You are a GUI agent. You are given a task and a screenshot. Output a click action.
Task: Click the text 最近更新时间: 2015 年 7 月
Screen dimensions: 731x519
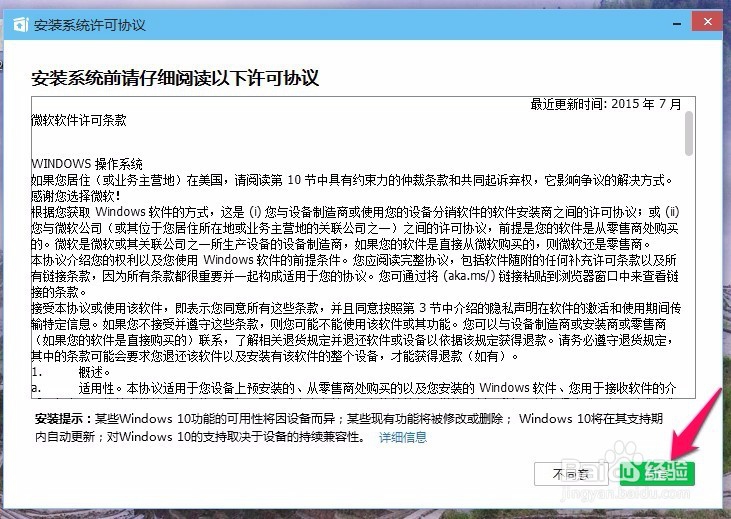(x=606, y=104)
